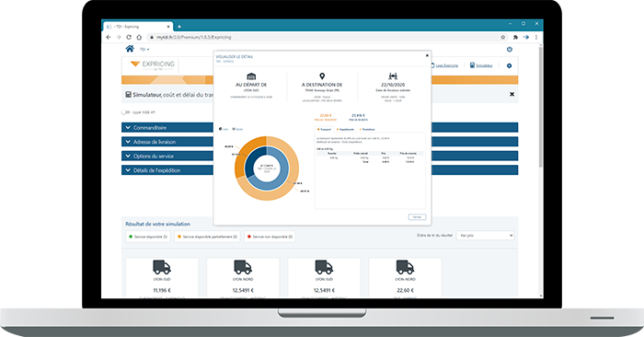Expand the Détails de l'expédition section
Image resolution: width=644 pixels, height=337 pixels.
click(x=167, y=170)
